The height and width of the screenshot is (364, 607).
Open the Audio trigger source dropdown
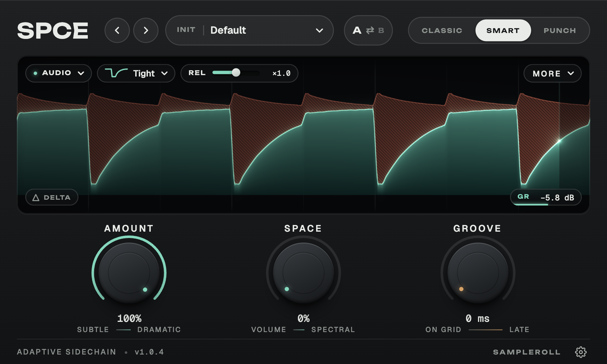pos(59,73)
